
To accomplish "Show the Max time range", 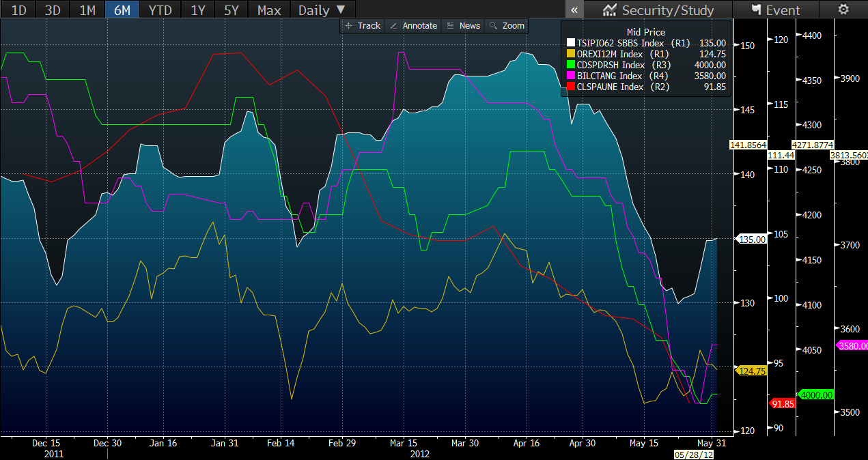I will pos(269,10).
